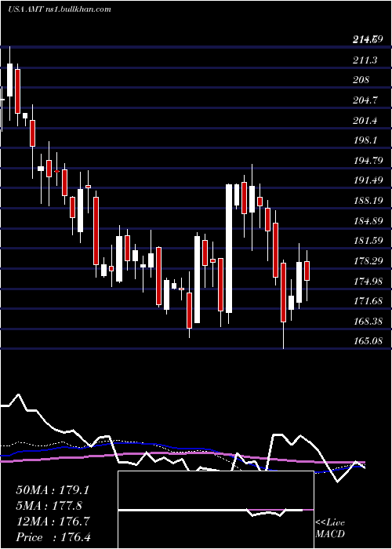Click the '5MA : 177.8' readout
392x549 pixels.
(x=49, y=506)
